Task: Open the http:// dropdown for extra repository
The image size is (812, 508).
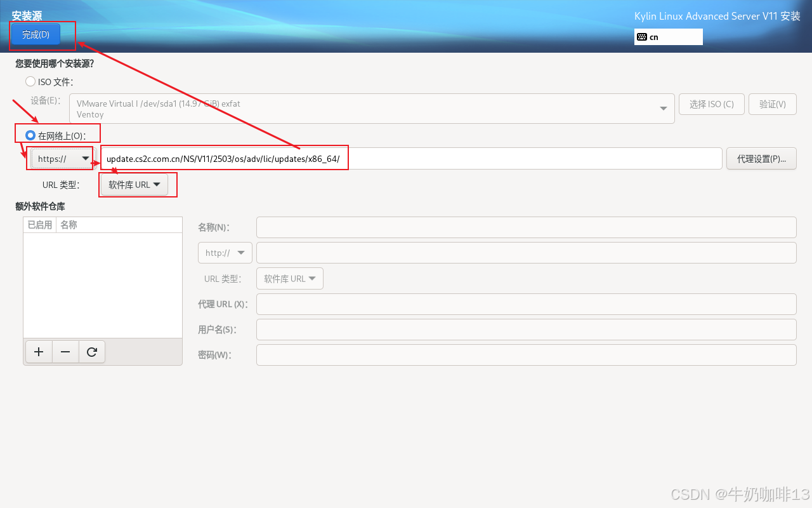Action: pos(225,253)
